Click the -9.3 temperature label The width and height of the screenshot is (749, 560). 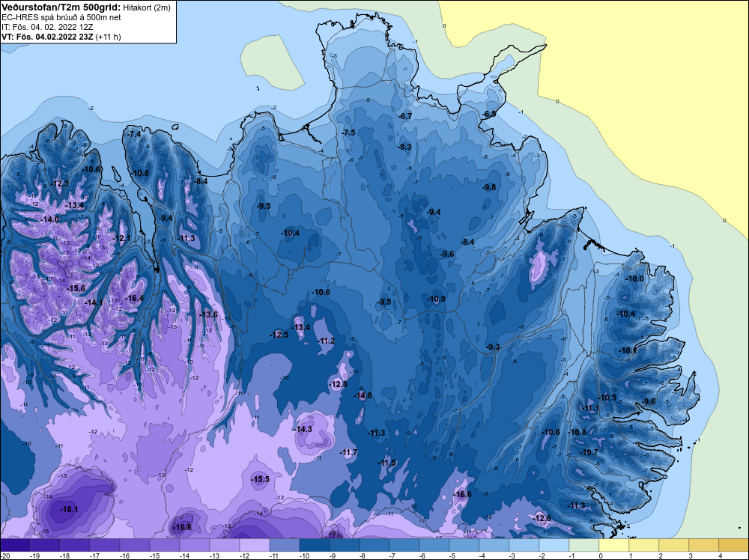point(493,347)
